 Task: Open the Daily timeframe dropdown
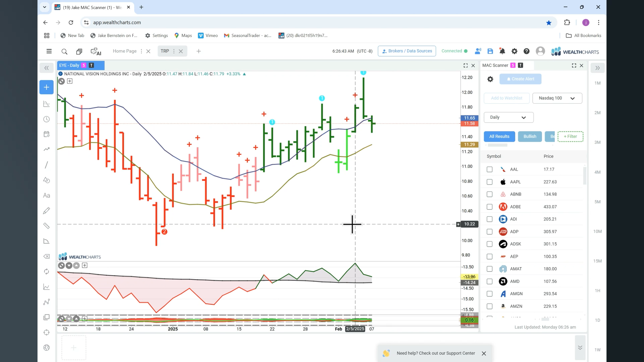click(x=508, y=117)
